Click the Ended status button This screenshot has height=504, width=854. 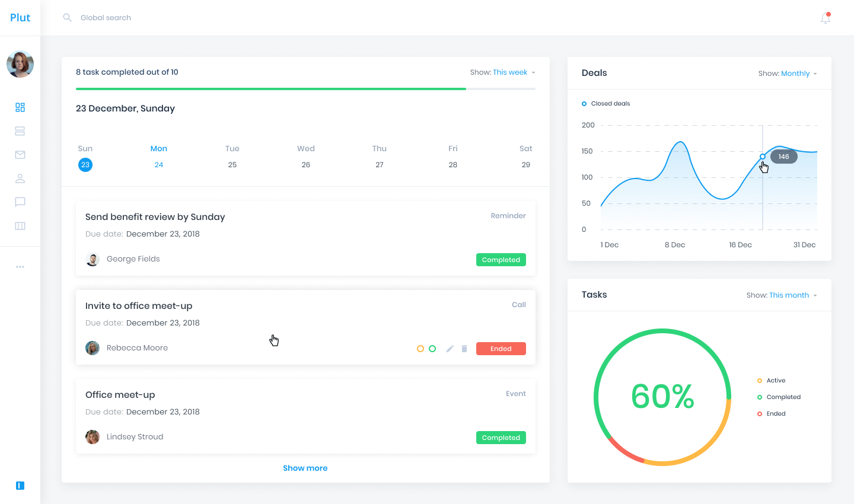tap(501, 349)
